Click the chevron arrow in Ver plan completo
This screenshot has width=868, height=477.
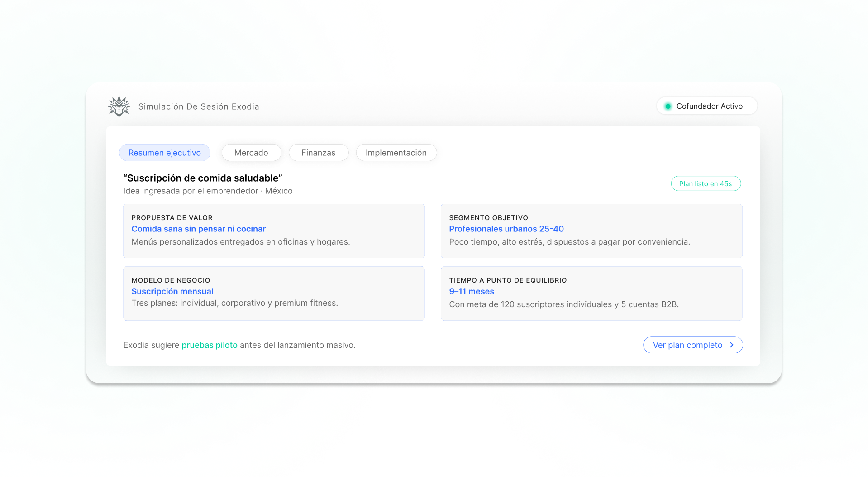tap(731, 345)
